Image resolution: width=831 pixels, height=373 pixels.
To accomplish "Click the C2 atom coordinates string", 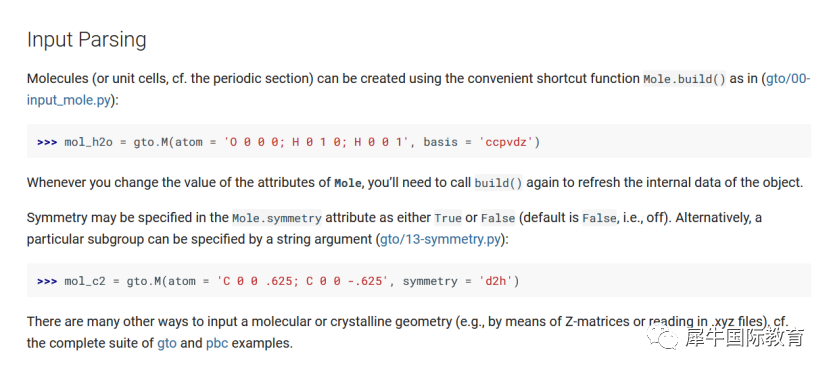I will 303,281.
